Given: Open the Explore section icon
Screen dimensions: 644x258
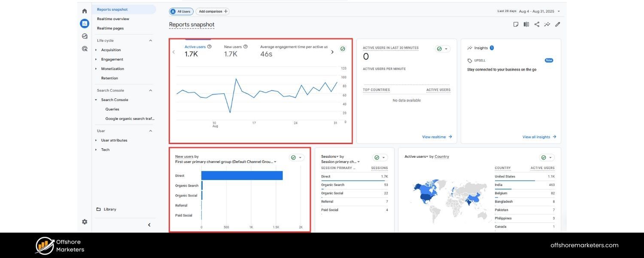Looking at the screenshot, I should coord(84,36).
